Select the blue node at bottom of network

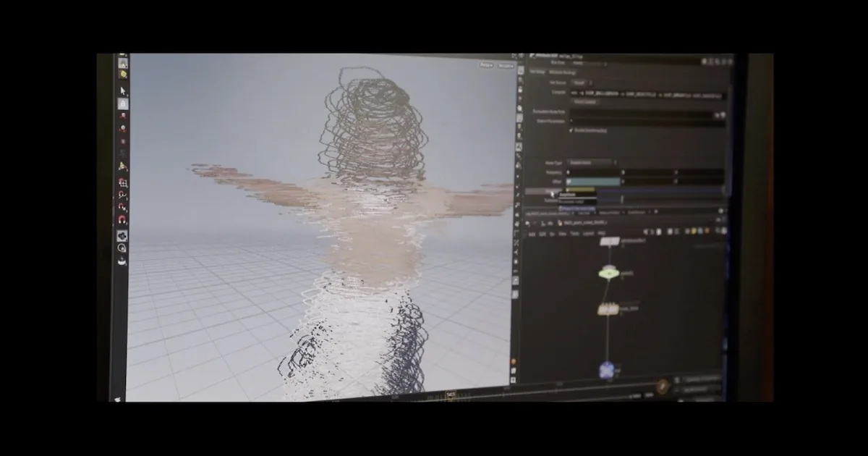tap(606, 371)
